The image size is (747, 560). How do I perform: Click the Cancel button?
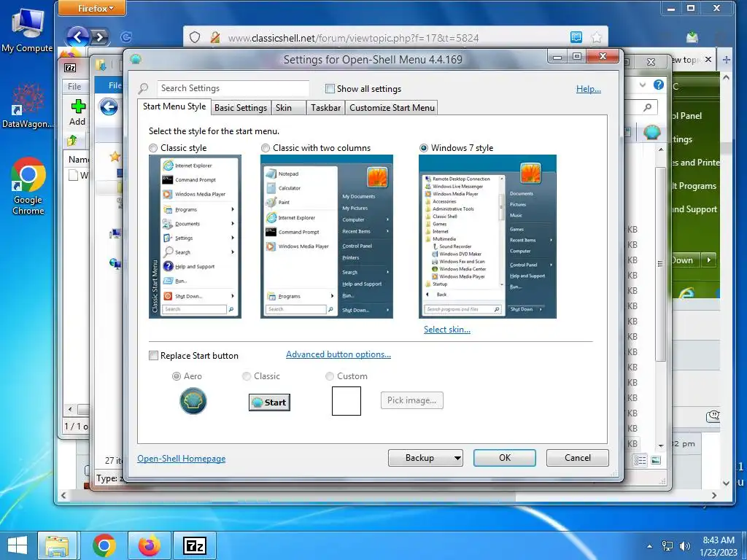(578, 458)
